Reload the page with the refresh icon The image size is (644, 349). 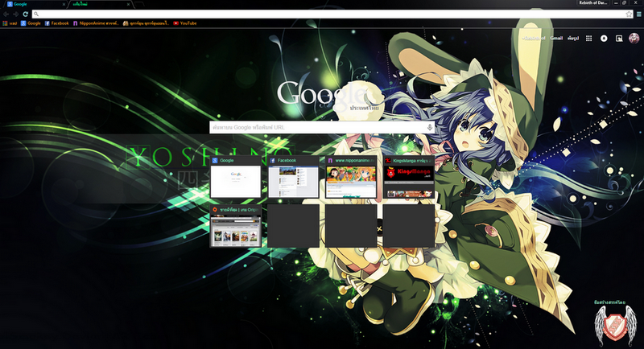click(x=26, y=14)
